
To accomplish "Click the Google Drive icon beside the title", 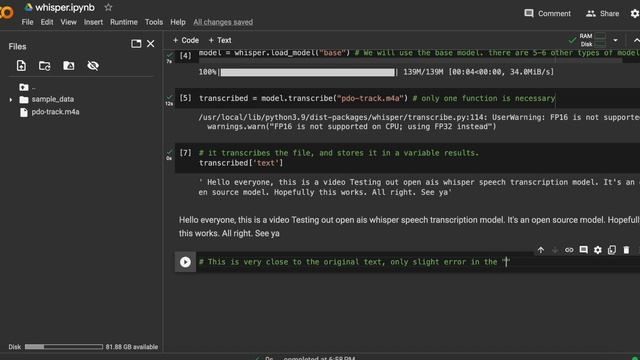I will (x=28, y=7).
